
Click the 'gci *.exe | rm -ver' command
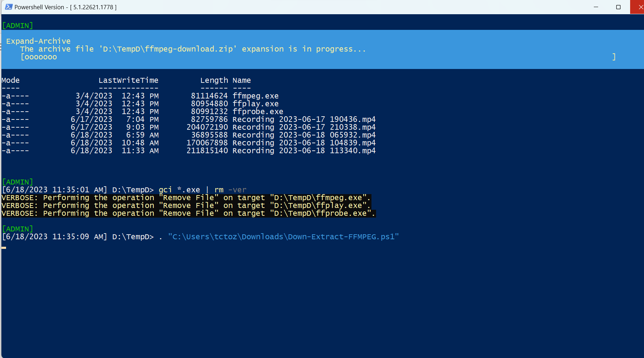(x=202, y=190)
